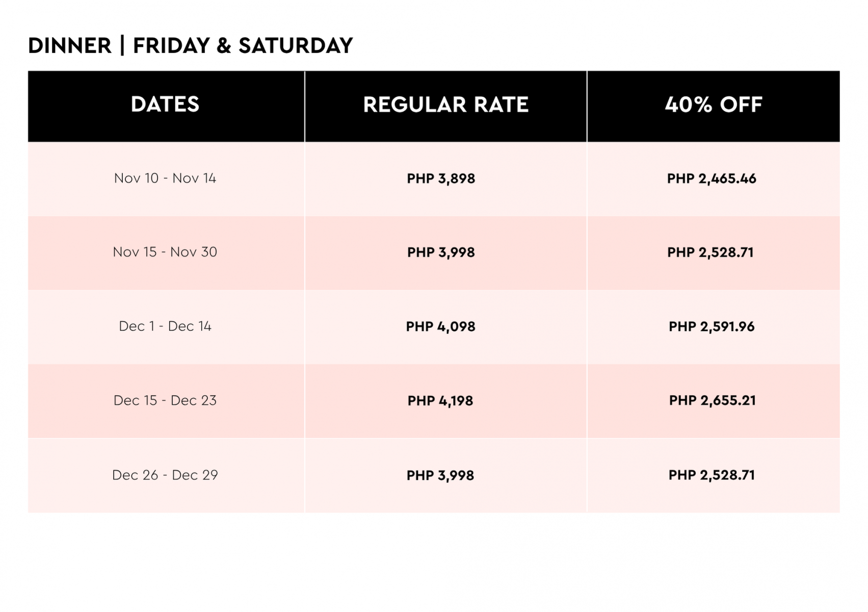Click the FRIDAY & SATURDAY heading text
868x612 pixels.
(x=243, y=46)
